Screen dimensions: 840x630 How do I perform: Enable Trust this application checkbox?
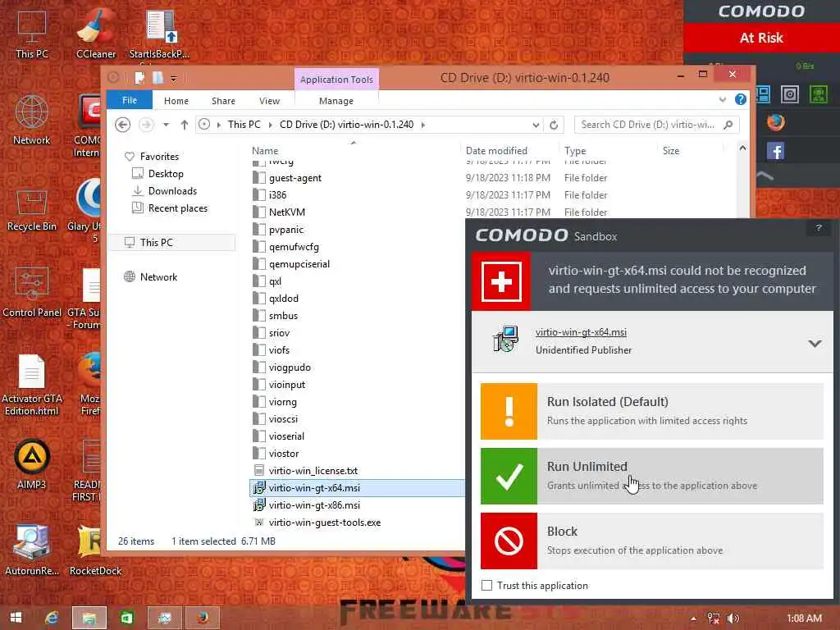click(486, 586)
